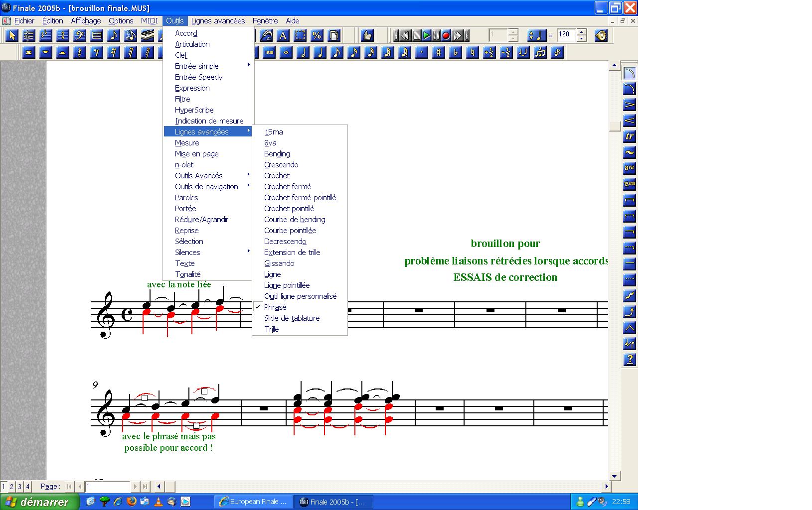Select the sharp accidental icon
This screenshot has width=812, height=510.
tap(438, 52)
